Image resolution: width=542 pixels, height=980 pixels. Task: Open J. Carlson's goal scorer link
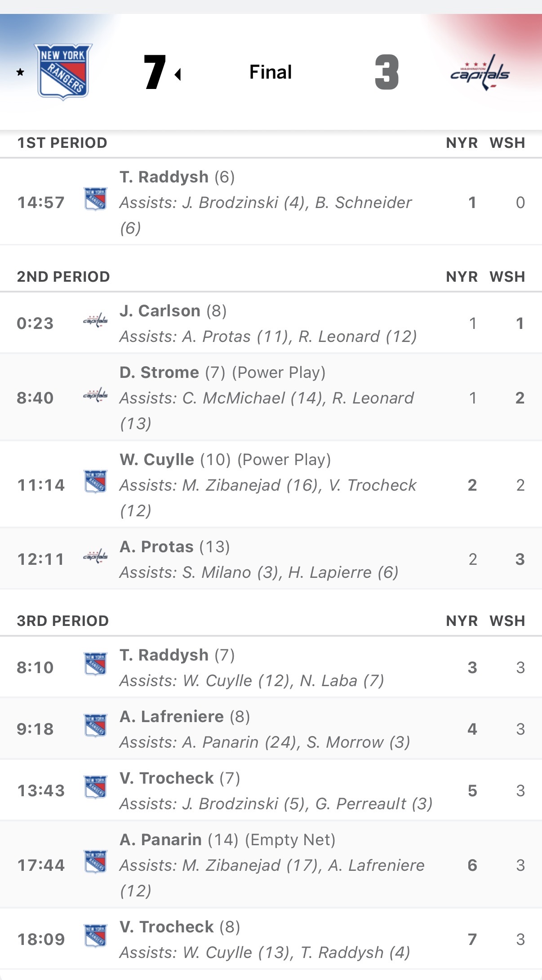160,311
